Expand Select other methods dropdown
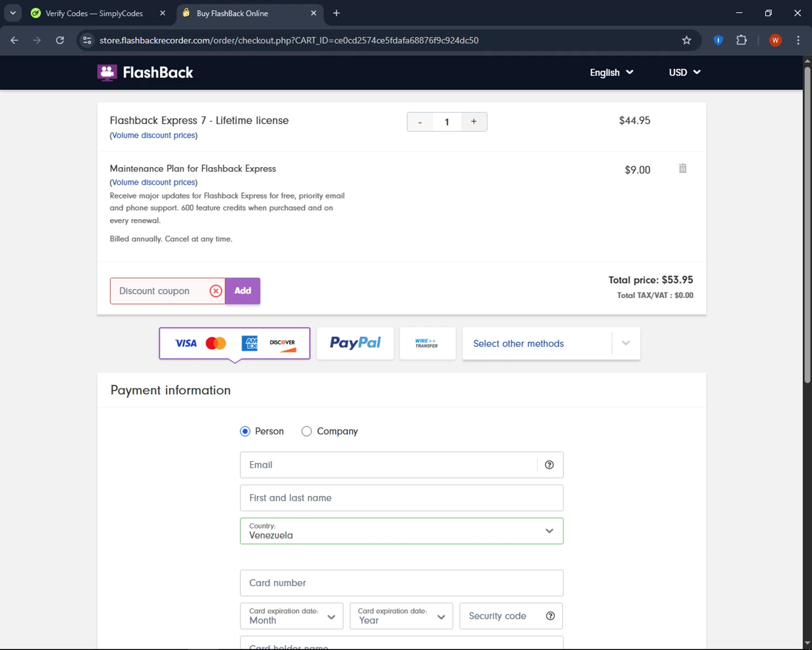This screenshot has width=812, height=650. tap(551, 343)
